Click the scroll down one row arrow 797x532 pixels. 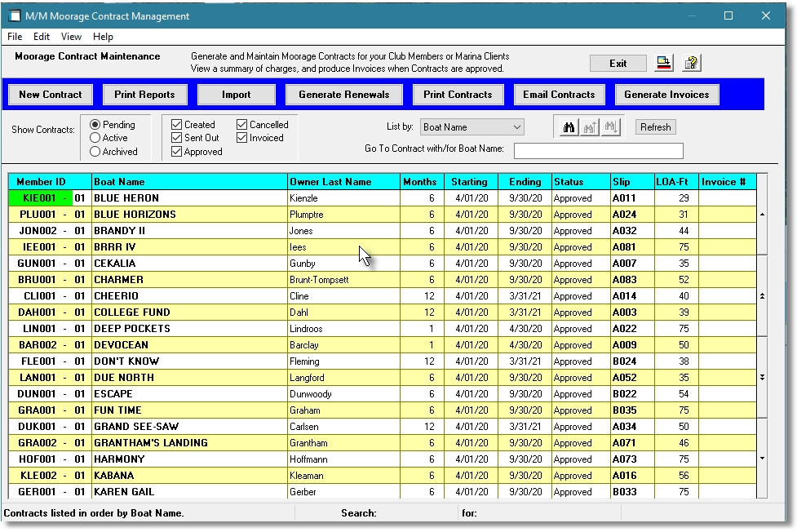coord(762,459)
